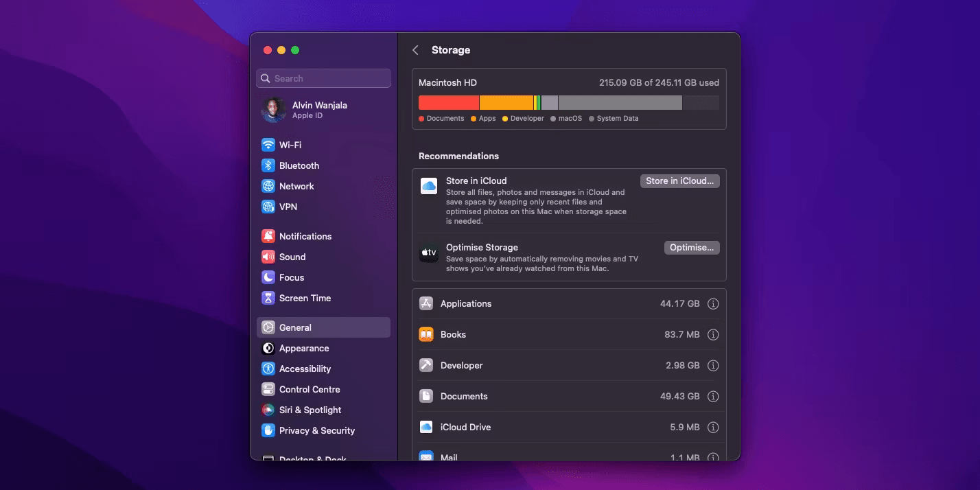Click the Focus moon icon
Screen dimensions: 980x490
268,277
